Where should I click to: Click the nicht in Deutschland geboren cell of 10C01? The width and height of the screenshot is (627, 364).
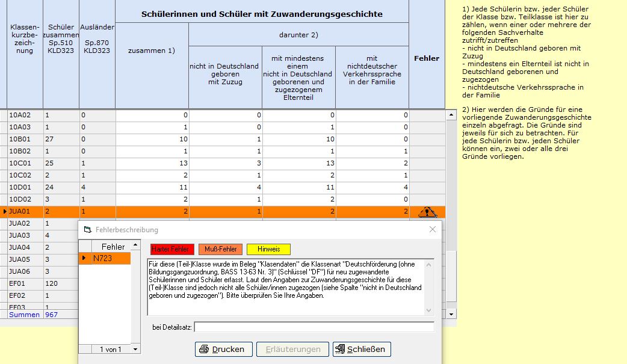click(x=226, y=163)
